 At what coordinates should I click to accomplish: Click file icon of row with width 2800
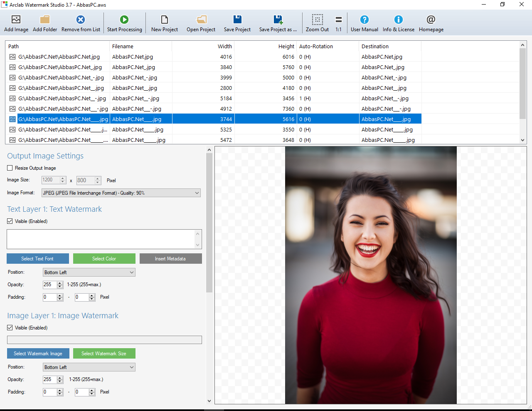coord(12,88)
